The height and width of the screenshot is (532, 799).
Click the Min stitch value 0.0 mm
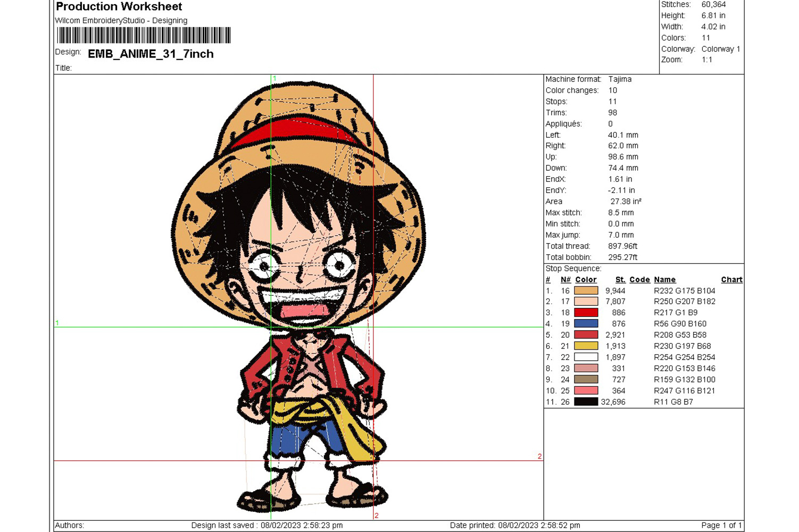point(621,224)
